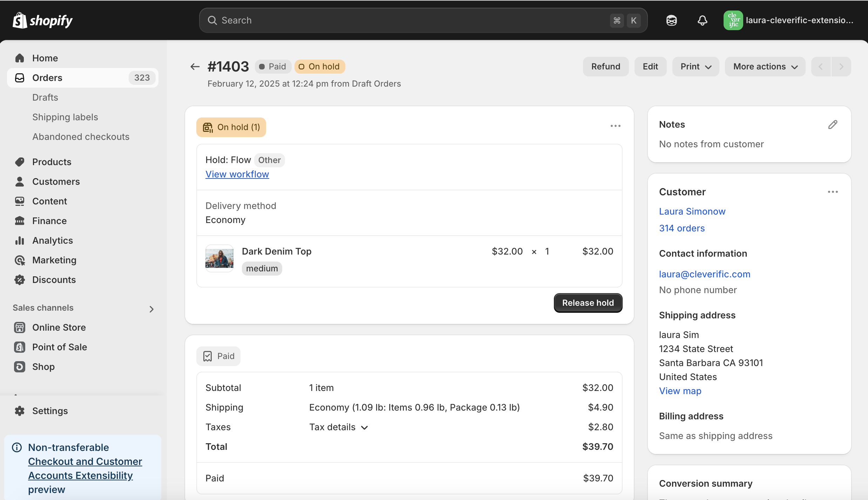Click the orange On hold header badge
The height and width of the screenshot is (500, 868).
[x=320, y=66]
